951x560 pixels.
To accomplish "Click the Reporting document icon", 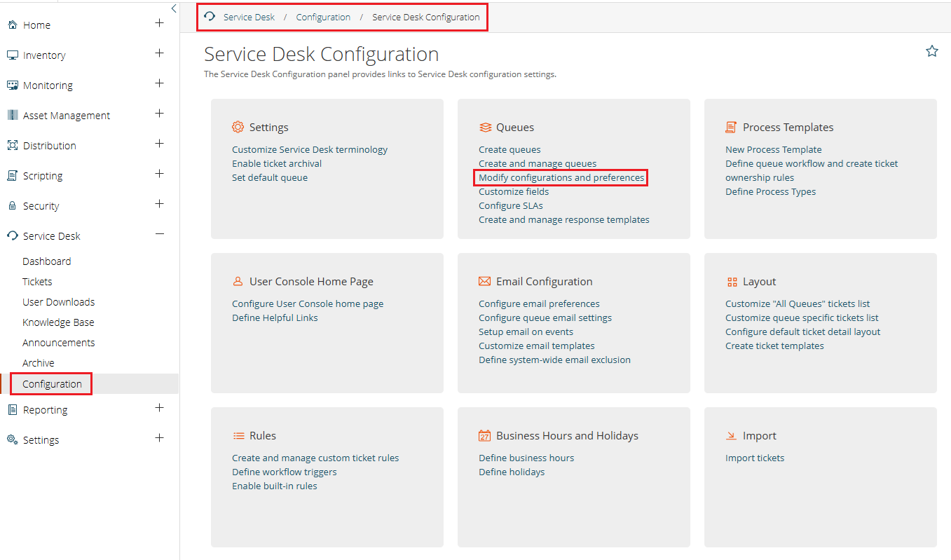I will coord(12,410).
